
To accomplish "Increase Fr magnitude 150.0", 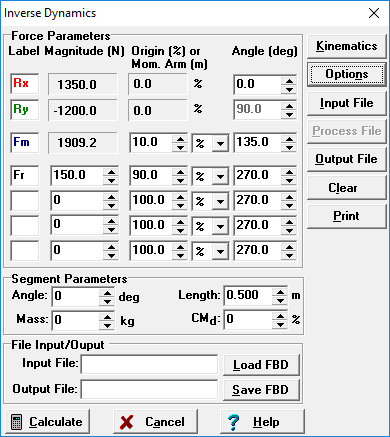I will [x=111, y=172].
